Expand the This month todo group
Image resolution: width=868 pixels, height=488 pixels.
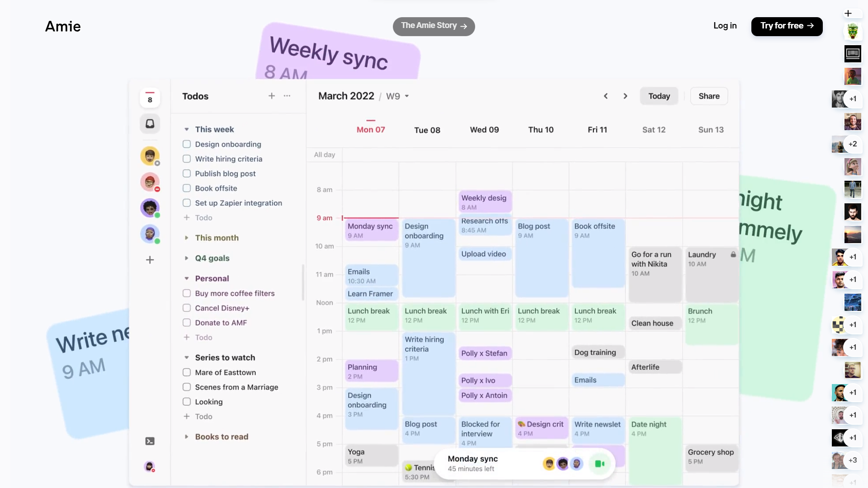tap(187, 238)
